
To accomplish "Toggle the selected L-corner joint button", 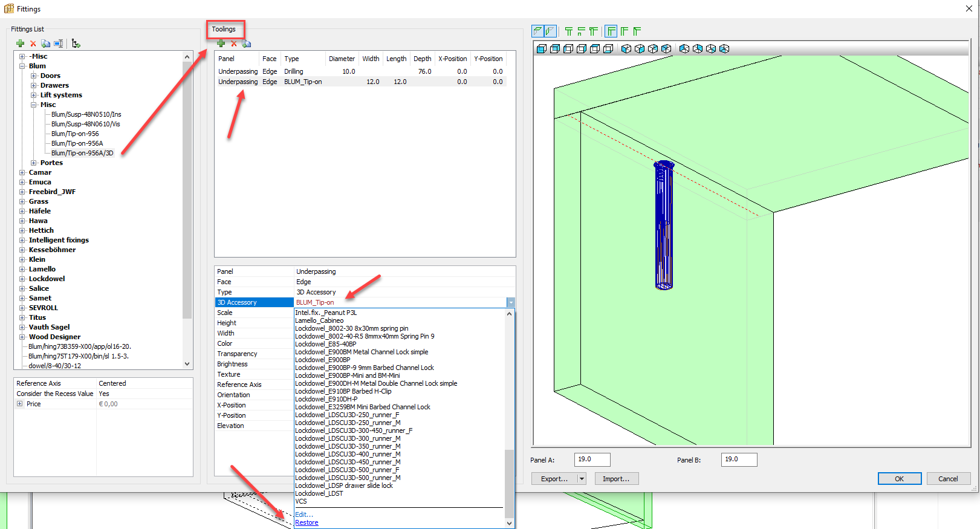I will click(x=611, y=31).
